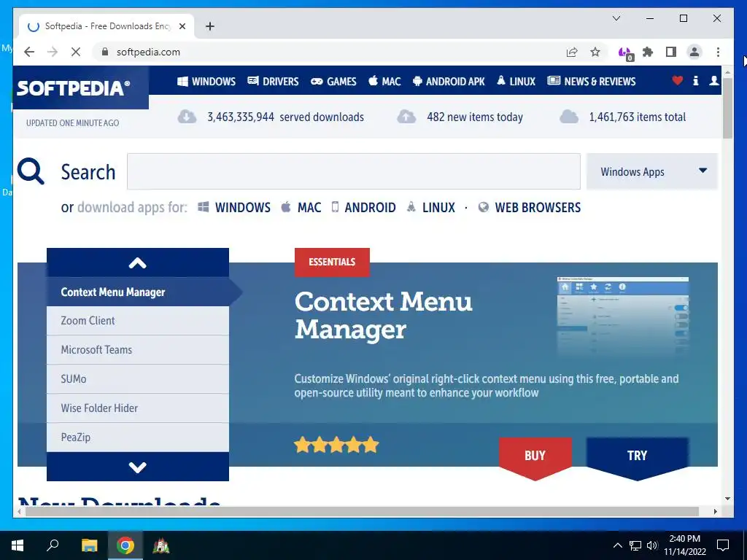Click the red BUY button
Image resolution: width=747 pixels, height=560 pixels.
click(x=535, y=458)
